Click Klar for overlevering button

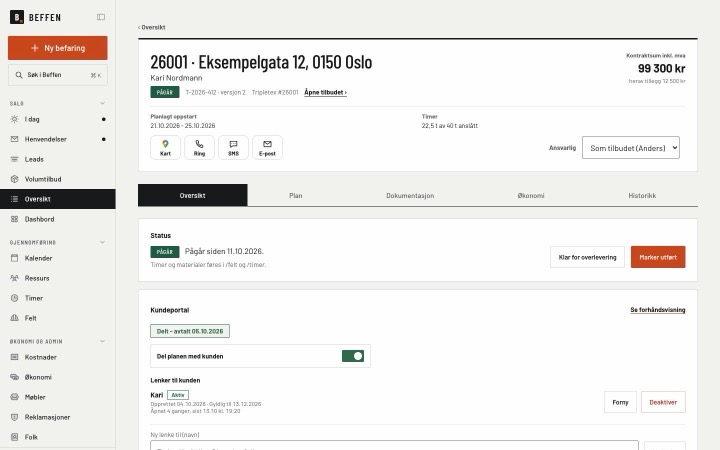(587, 257)
